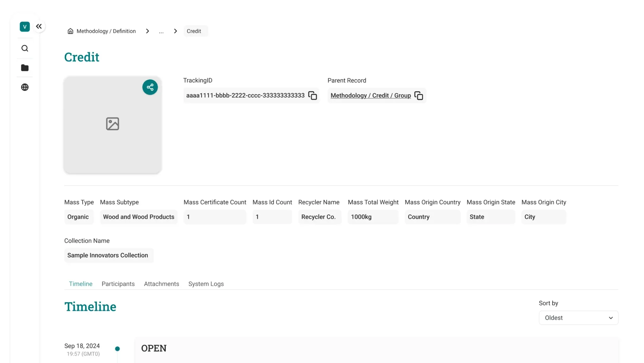The image size is (644, 363).
Task: Click the Credit page heading
Action: [x=82, y=57]
